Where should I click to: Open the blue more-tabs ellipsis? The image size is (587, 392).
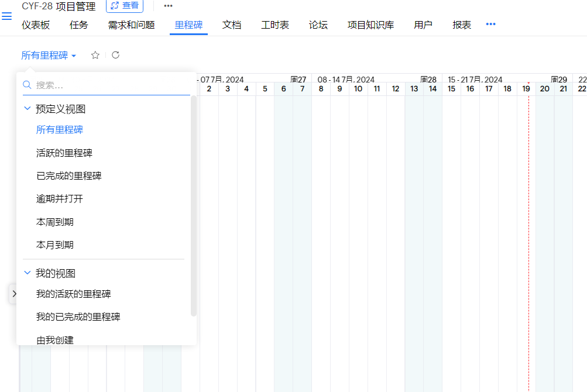tap(490, 24)
